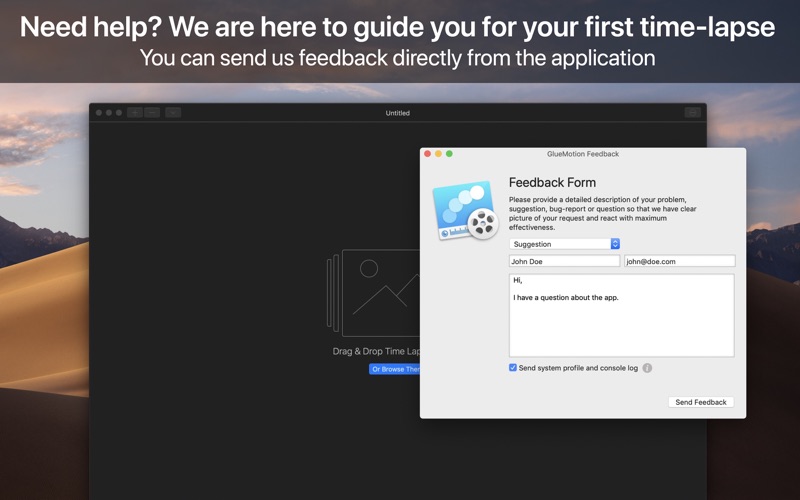This screenshot has height=500, width=800.
Task: Click the rightmost toolbar panel icon
Action: 692,113
